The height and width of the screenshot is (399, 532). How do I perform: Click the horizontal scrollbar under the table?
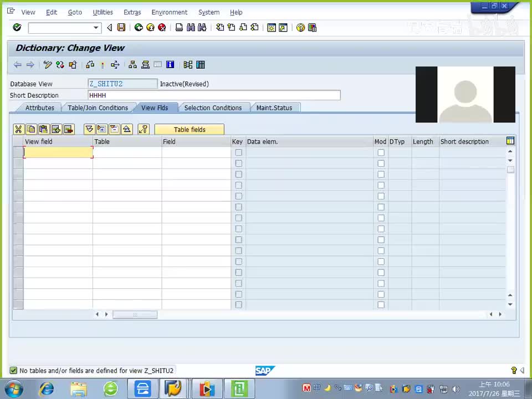(135, 314)
